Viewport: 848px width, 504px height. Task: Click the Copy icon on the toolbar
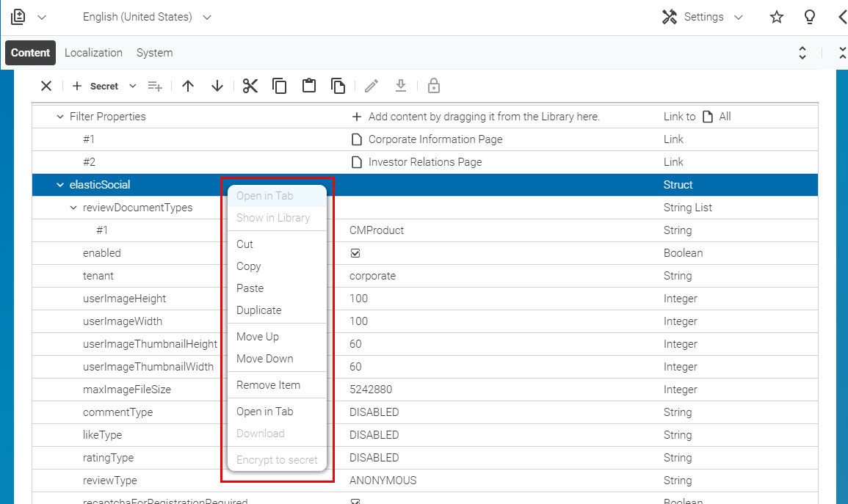point(279,86)
